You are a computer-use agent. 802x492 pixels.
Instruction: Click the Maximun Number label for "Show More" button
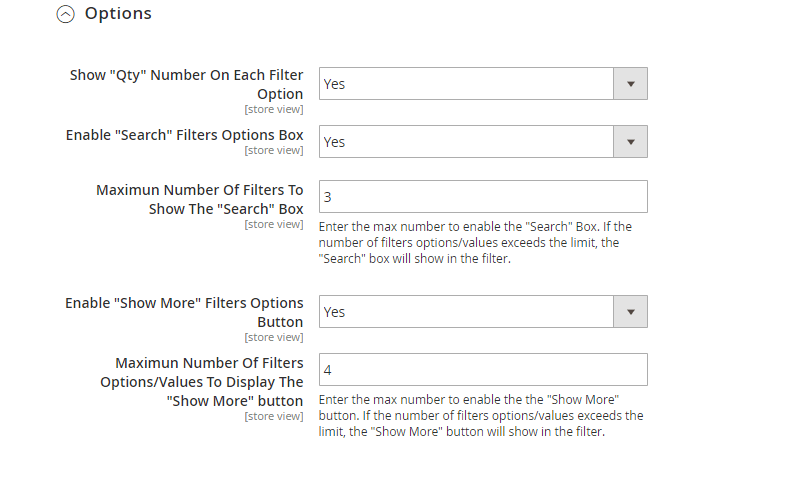tap(202, 382)
